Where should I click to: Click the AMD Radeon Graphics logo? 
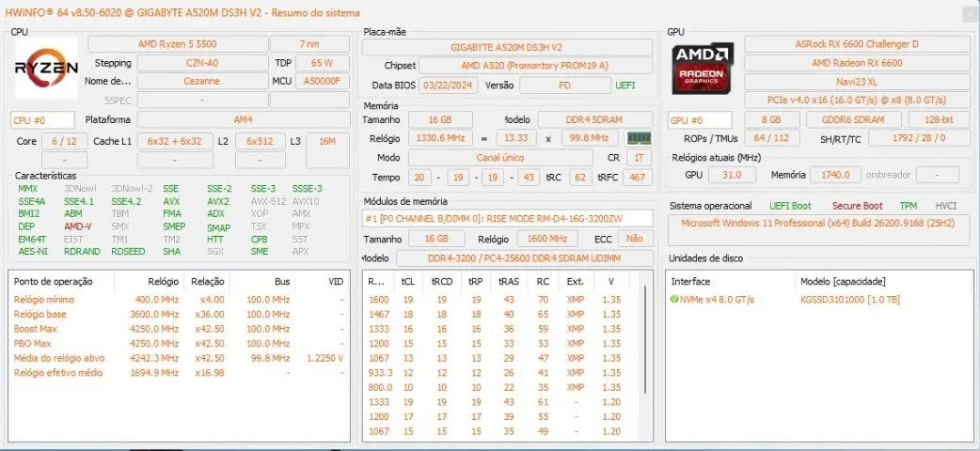703,68
